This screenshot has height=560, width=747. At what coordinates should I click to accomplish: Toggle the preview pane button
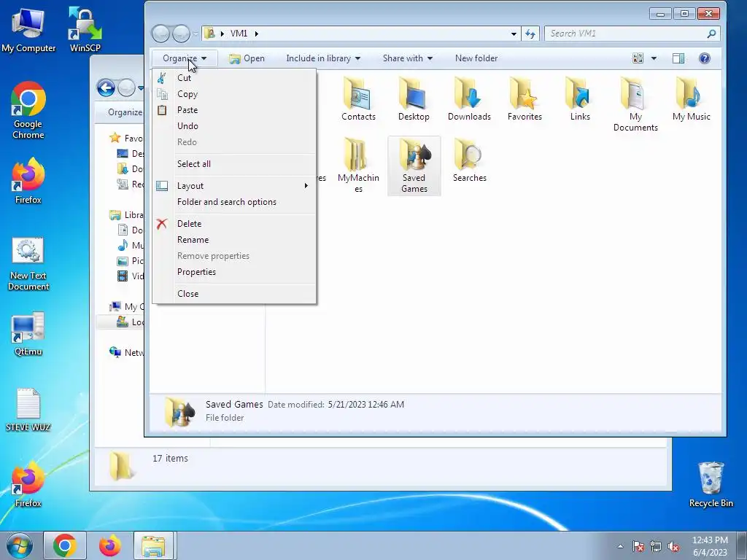pyautogui.click(x=678, y=58)
